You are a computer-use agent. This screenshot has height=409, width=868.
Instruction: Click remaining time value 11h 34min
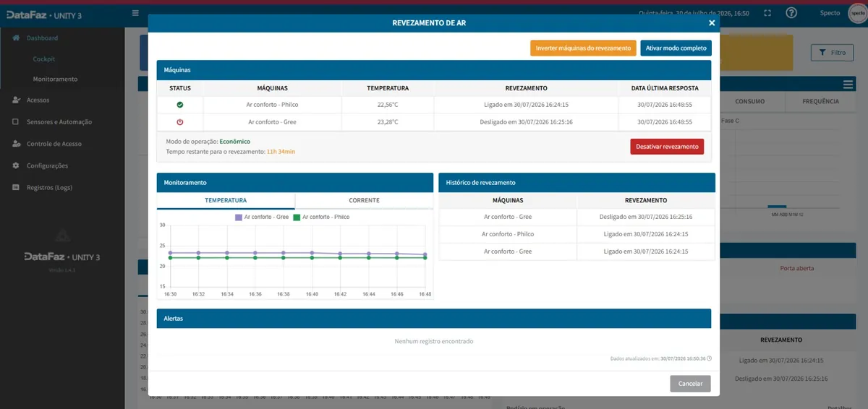281,152
